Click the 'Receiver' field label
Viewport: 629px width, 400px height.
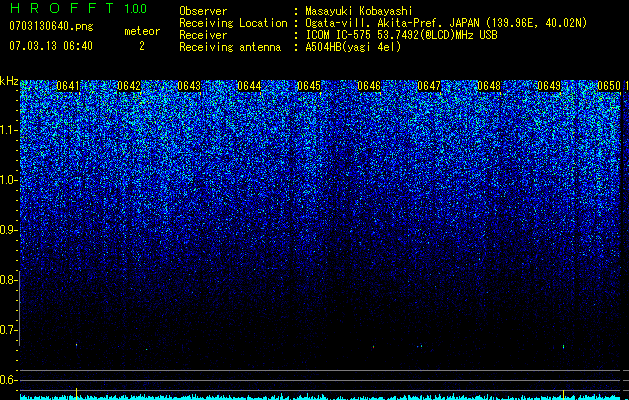(203, 35)
